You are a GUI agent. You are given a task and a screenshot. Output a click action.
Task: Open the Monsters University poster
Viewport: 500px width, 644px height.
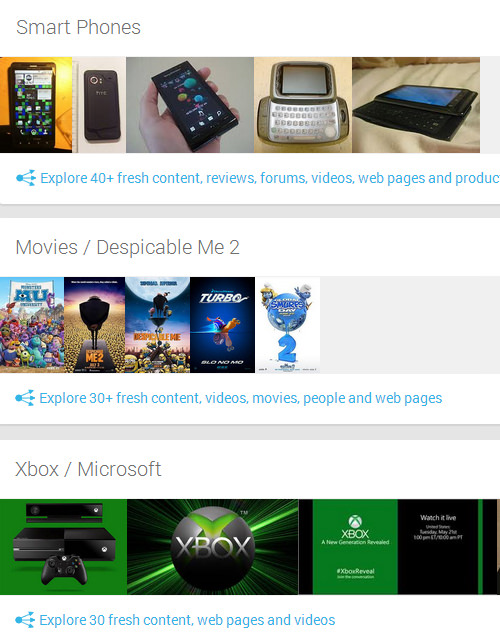[x=32, y=325]
